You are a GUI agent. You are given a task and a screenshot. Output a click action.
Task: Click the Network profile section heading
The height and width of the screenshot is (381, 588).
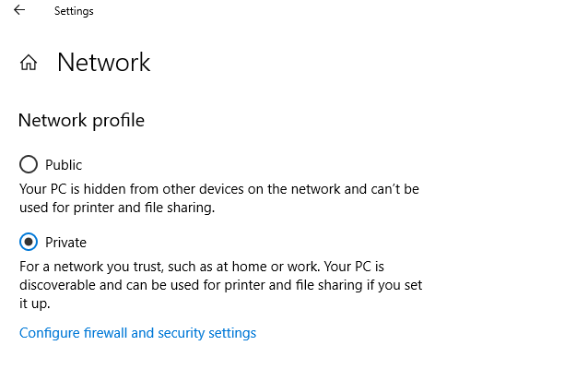[81, 120]
